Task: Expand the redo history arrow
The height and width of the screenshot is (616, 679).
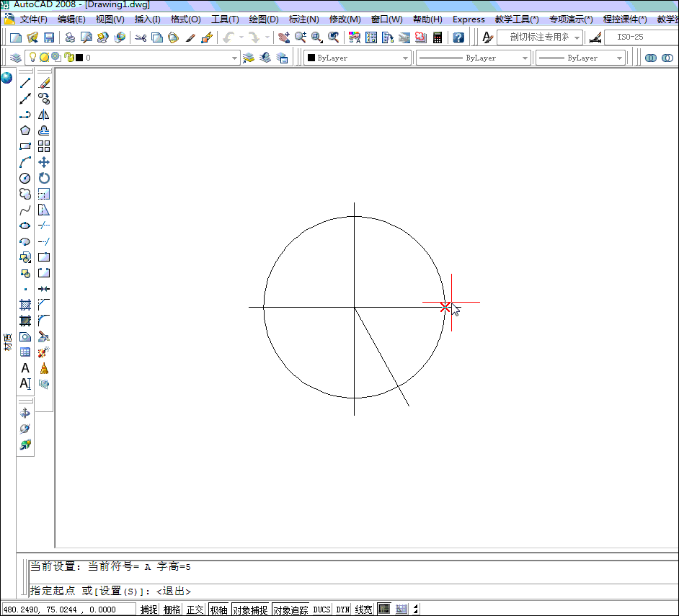Action: [267, 37]
